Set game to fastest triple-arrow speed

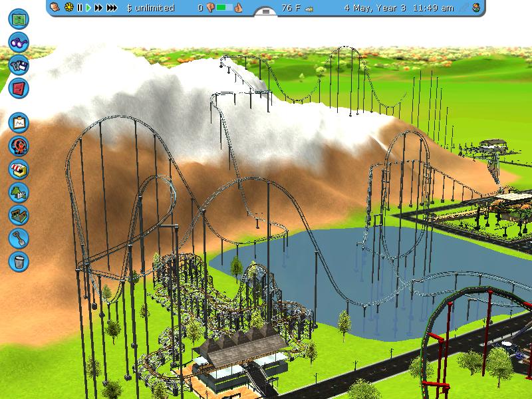(112, 8)
